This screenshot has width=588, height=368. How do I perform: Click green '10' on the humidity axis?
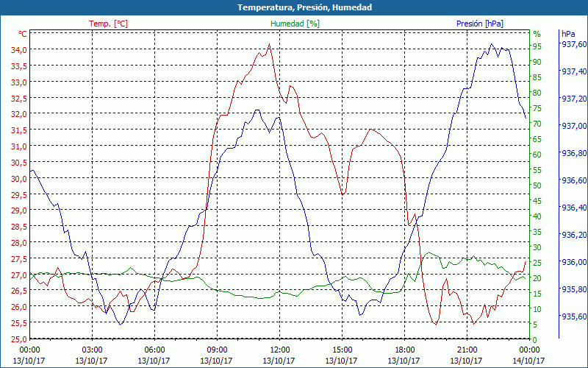click(537, 309)
